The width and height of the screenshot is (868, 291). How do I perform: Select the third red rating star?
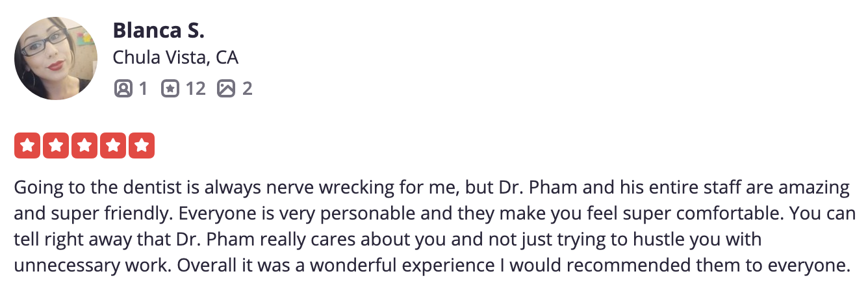pyautogui.click(x=84, y=145)
